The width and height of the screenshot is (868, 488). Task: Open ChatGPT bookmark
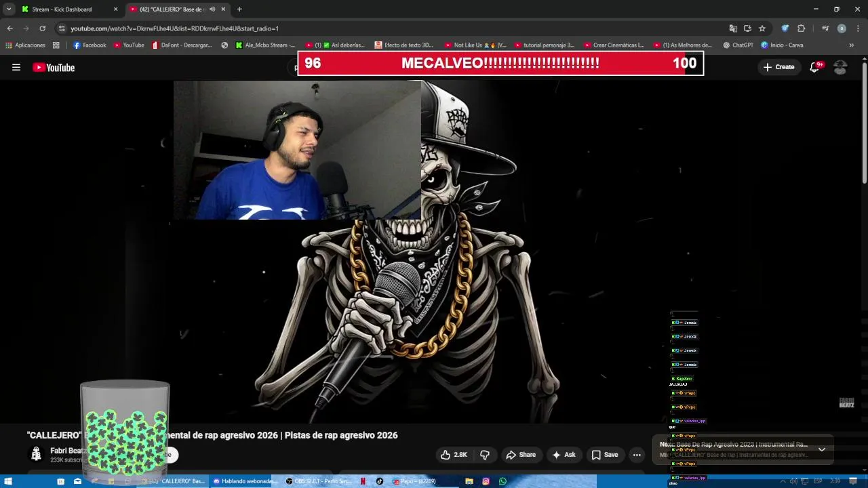pyautogui.click(x=738, y=45)
